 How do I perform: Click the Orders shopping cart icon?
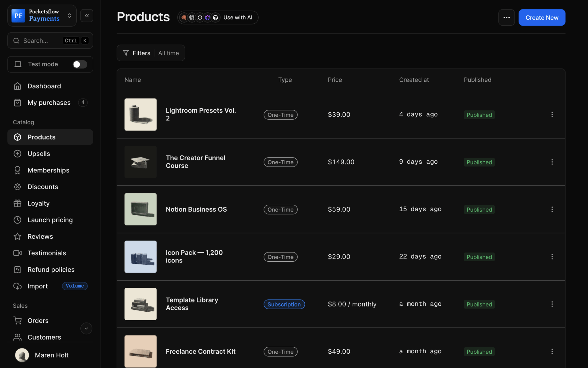18,321
